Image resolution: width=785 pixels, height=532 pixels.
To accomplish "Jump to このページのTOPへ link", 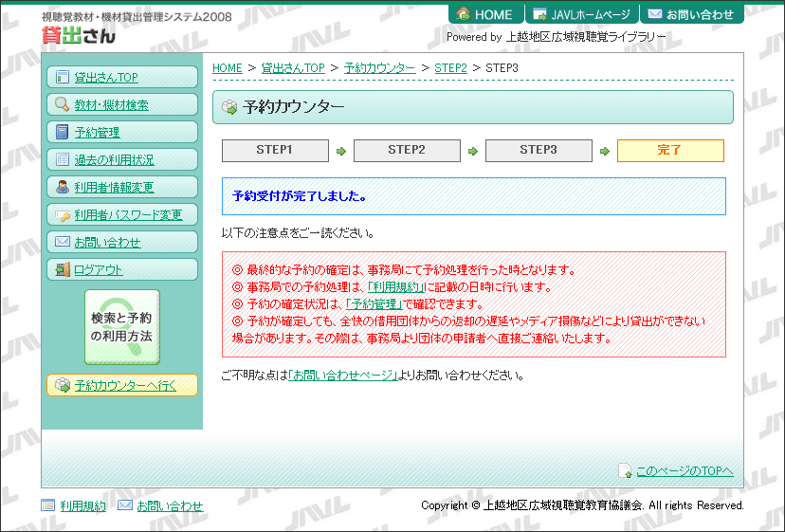I will click(684, 470).
